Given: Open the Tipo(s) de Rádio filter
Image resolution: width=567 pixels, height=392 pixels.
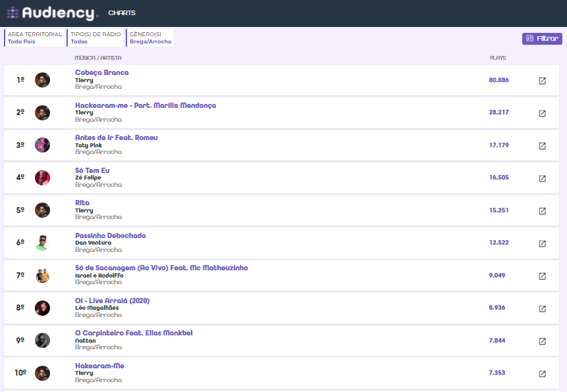Looking at the screenshot, I should coord(95,38).
